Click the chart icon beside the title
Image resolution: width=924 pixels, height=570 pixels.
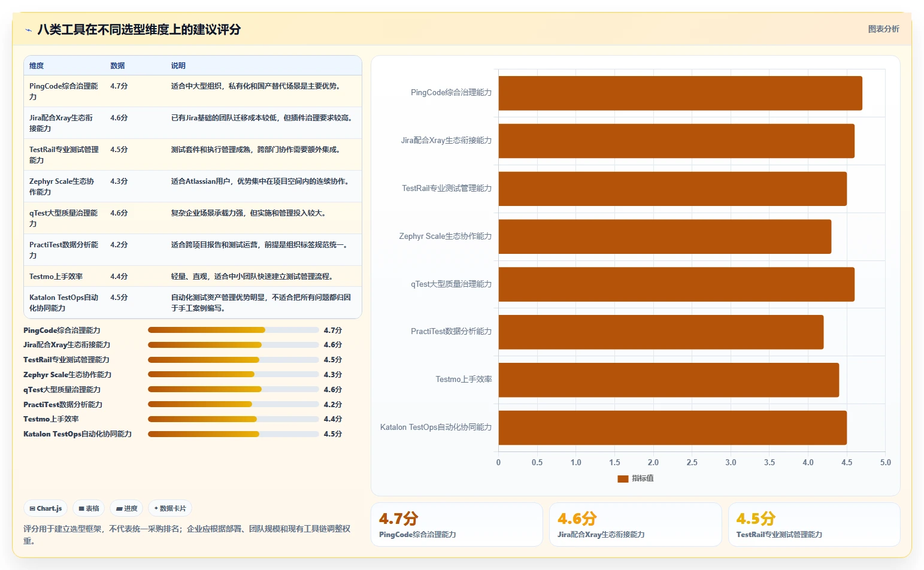click(28, 30)
